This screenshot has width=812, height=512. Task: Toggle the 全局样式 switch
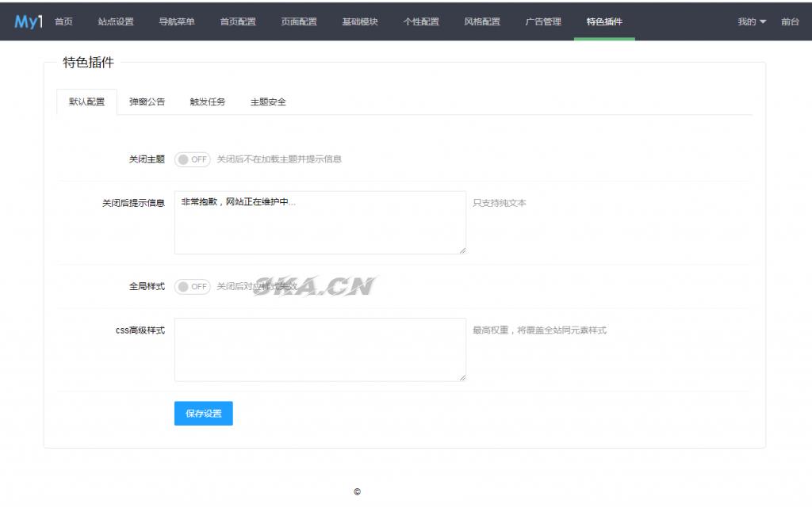pos(192,286)
